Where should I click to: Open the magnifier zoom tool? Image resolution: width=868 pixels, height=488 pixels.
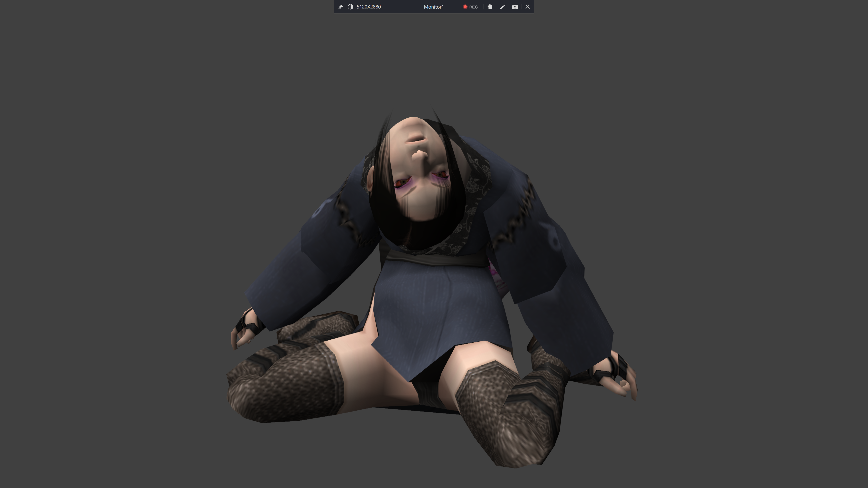(x=490, y=7)
